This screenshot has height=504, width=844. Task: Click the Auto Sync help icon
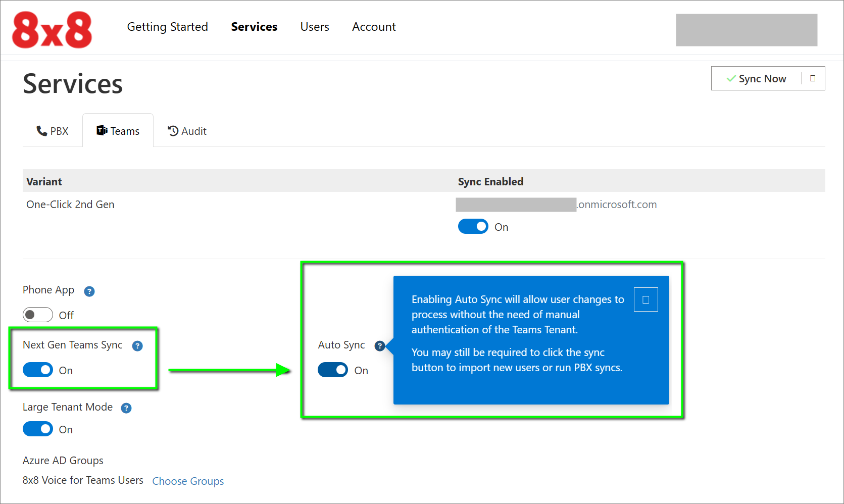click(380, 346)
